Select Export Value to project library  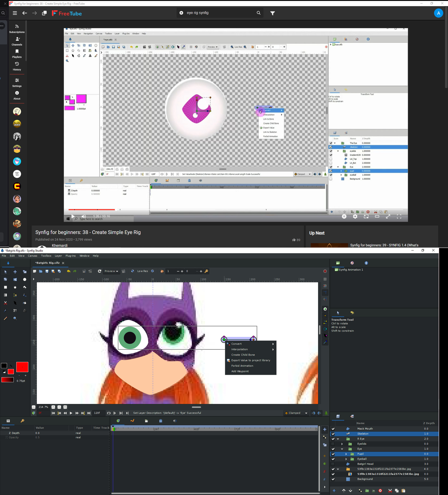coord(251,360)
